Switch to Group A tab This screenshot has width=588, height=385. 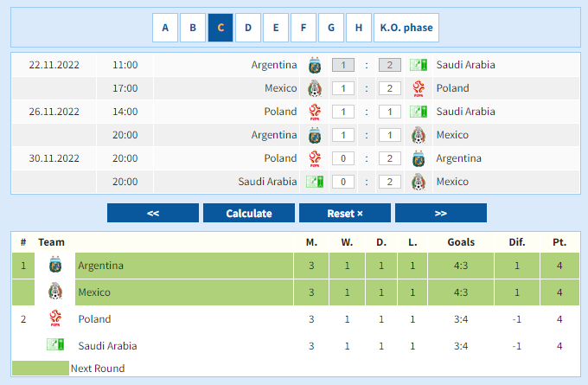click(165, 28)
